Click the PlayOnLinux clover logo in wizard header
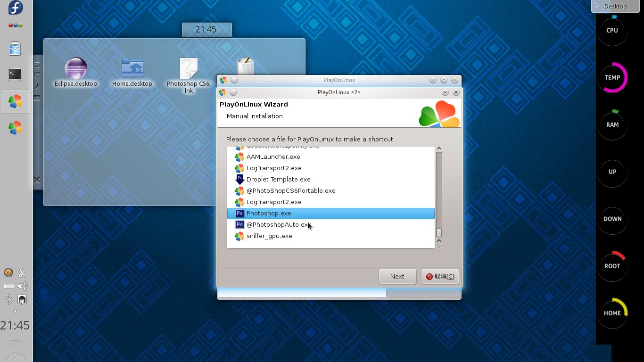Image resolution: width=644 pixels, height=362 pixels. coord(439,114)
